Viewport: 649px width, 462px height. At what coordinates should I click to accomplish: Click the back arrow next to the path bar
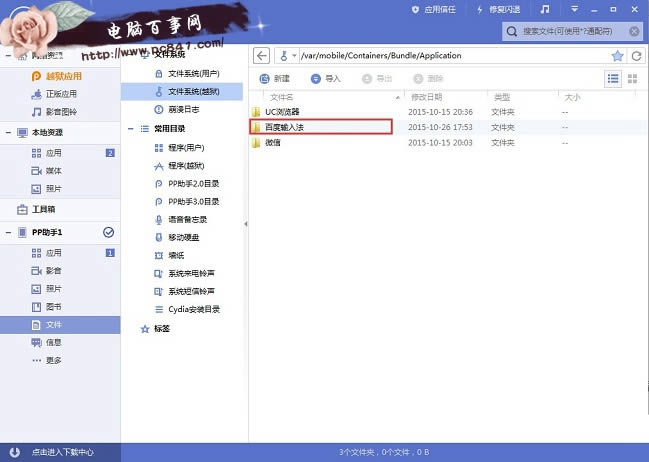pos(261,55)
